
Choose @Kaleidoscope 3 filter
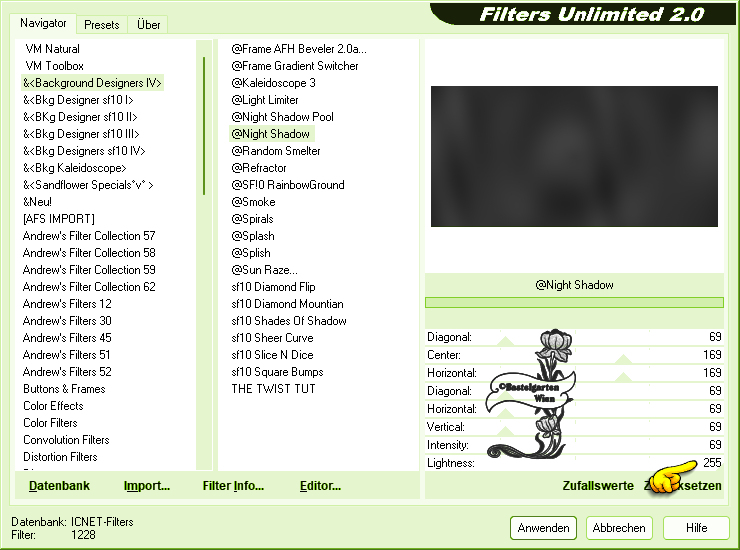click(x=273, y=83)
